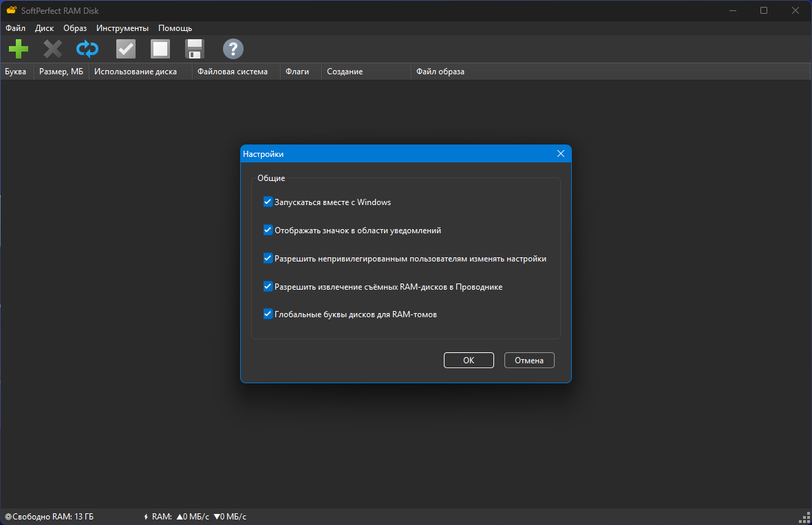This screenshot has width=812, height=525.
Task: Click the lightning bolt RAM speed icon
Action: coord(146,517)
